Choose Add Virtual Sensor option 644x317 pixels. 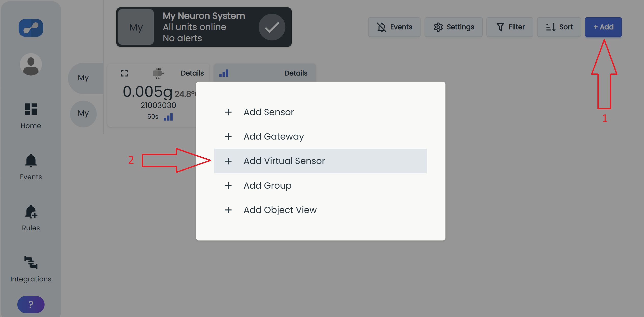pos(320,161)
